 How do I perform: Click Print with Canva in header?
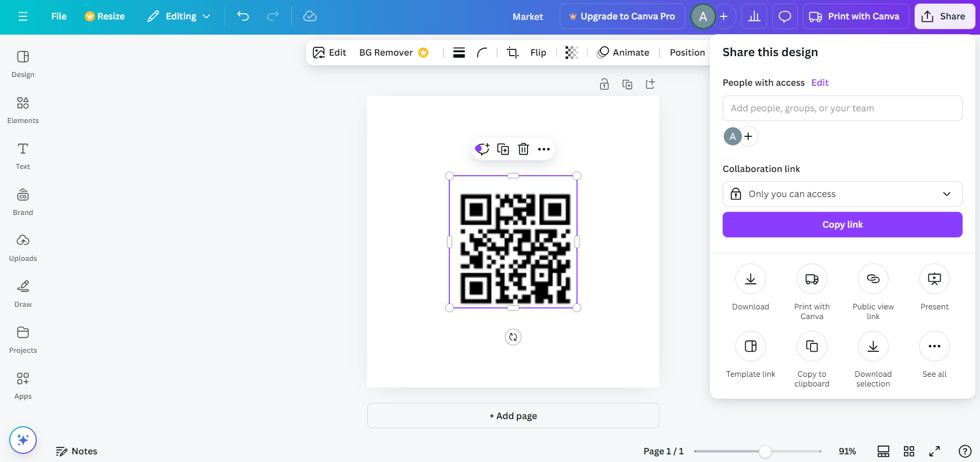tap(856, 16)
